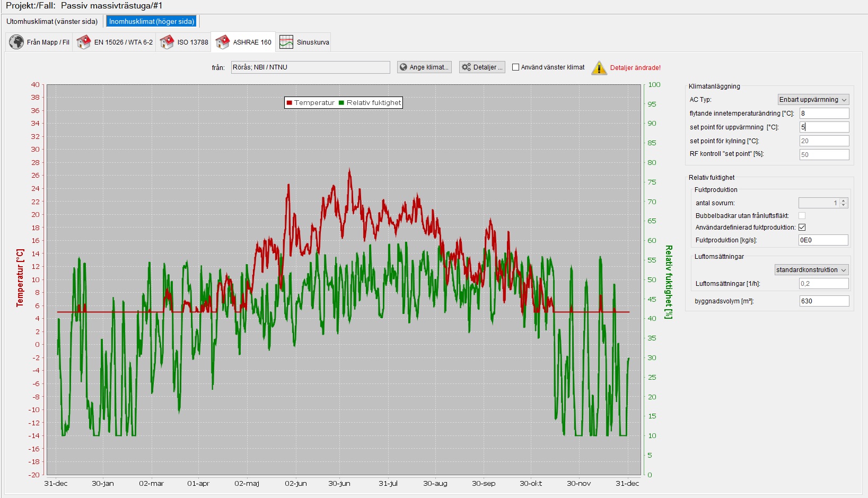The width and height of the screenshot is (868, 498).
Task: Toggle Bubbelbadkar utan frånluftsfläkt checkbox
Action: click(x=802, y=215)
